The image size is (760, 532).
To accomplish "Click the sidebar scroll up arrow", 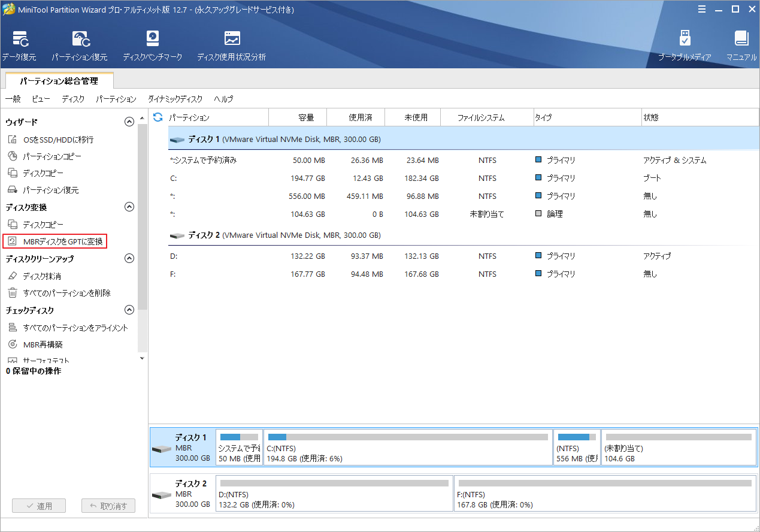I will pos(142,117).
